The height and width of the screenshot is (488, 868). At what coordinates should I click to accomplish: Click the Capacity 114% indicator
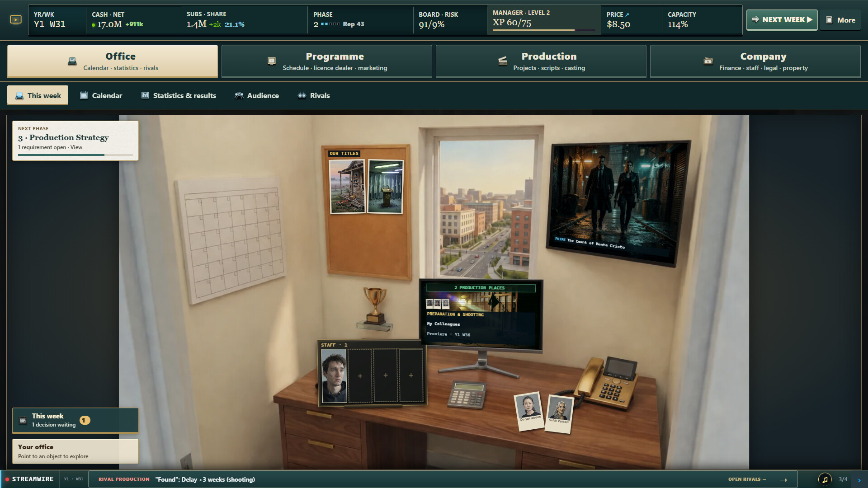pos(702,20)
